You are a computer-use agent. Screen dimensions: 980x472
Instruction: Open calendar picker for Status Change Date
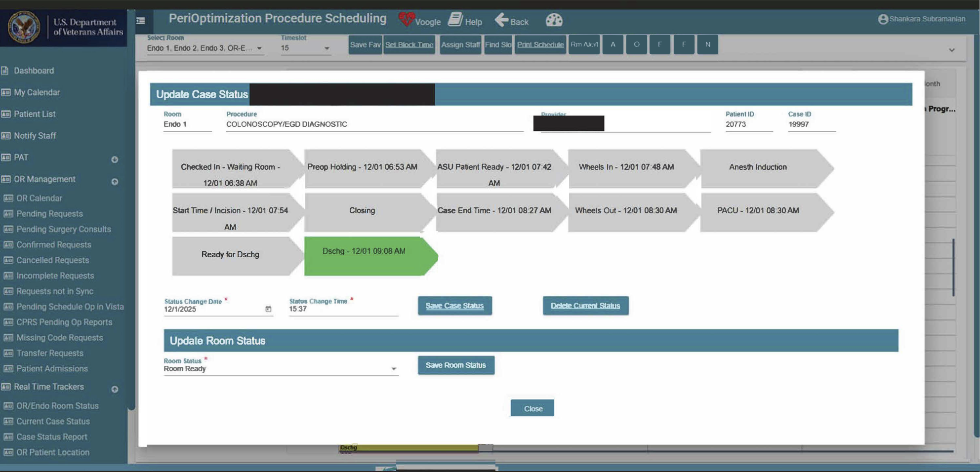click(x=268, y=309)
